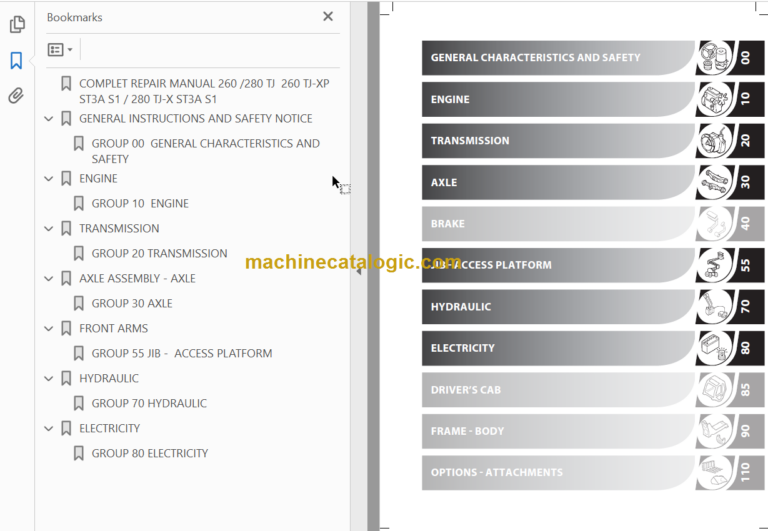The height and width of the screenshot is (531, 768).
Task: Click the engine icon for section 10
Action: (x=714, y=99)
